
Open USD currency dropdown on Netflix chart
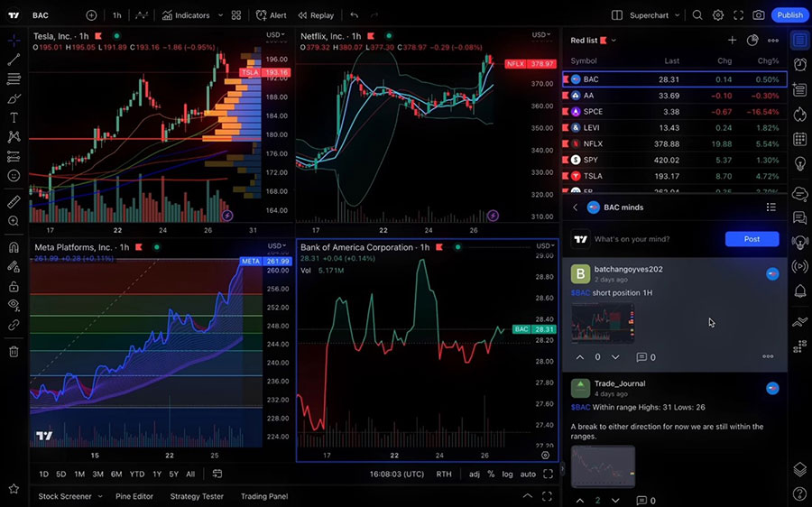click(541, 35)
